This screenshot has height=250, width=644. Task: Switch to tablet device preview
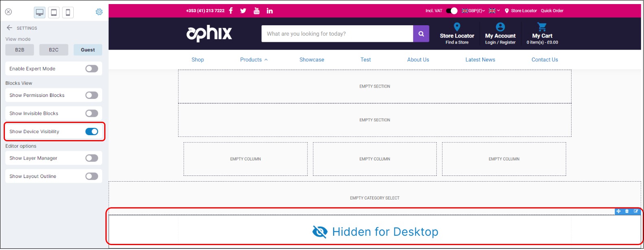coord(54,13)
